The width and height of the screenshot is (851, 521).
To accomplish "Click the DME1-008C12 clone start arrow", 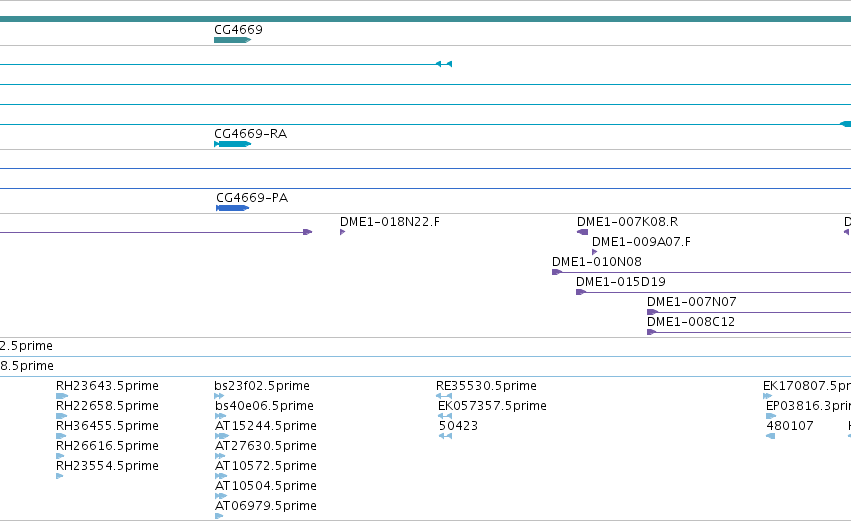I will tap(652, 333).
